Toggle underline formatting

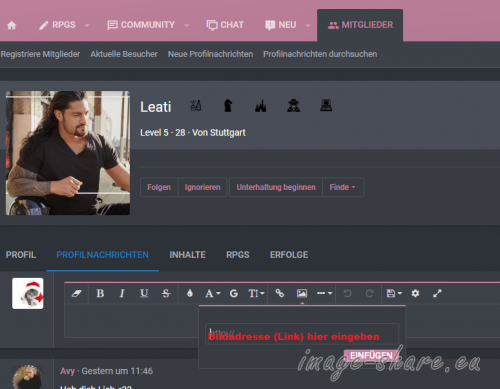[x=144, y=293]
